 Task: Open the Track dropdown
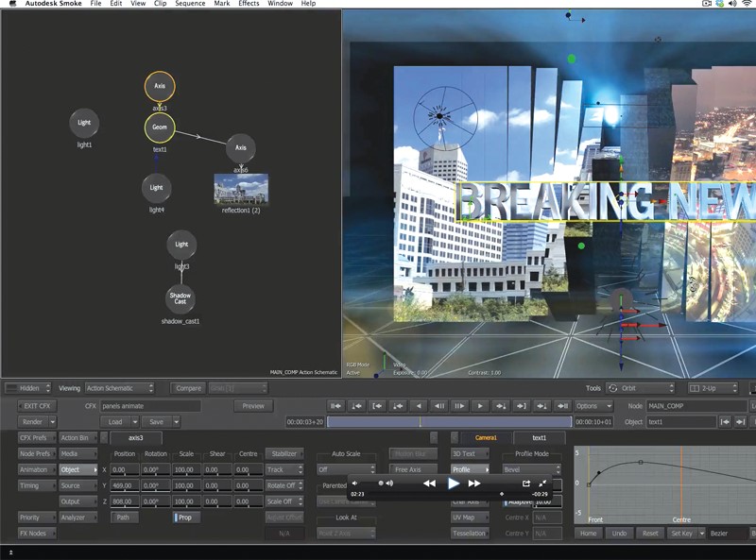coord(284,469)
